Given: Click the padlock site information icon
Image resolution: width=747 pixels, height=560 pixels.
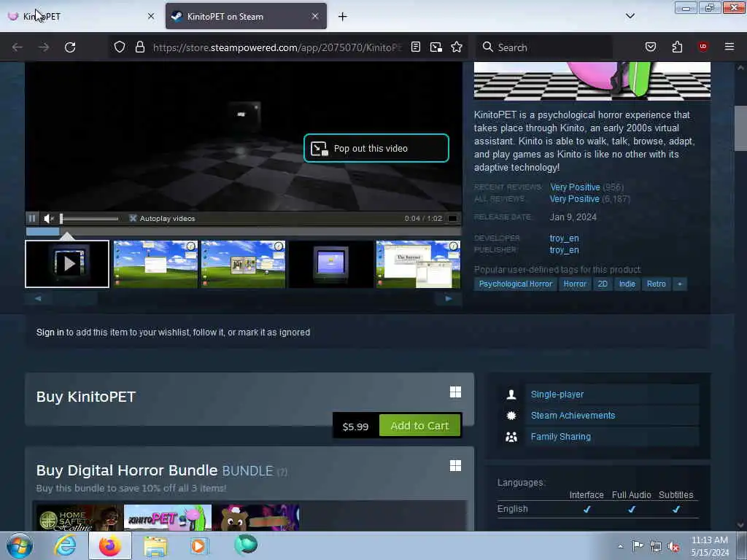Looking at the screenshot, I should coord(139,47).
